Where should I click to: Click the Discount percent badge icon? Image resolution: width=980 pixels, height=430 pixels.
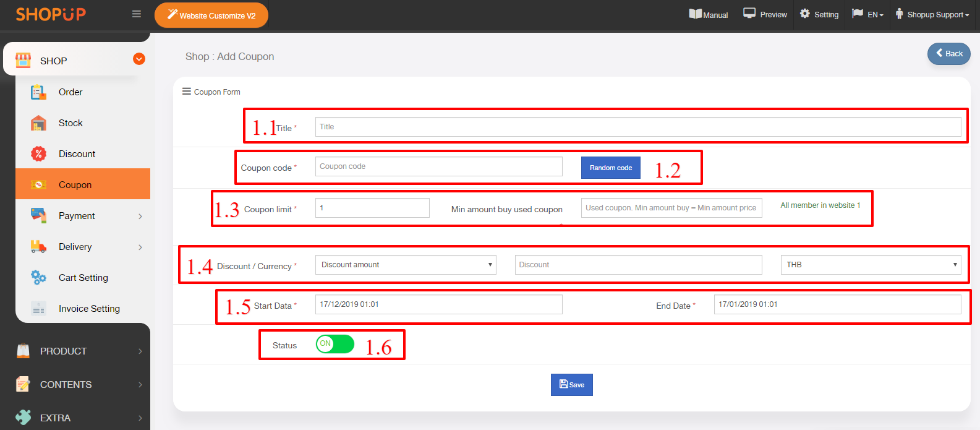pyautogui.click(x=38, y=154)
